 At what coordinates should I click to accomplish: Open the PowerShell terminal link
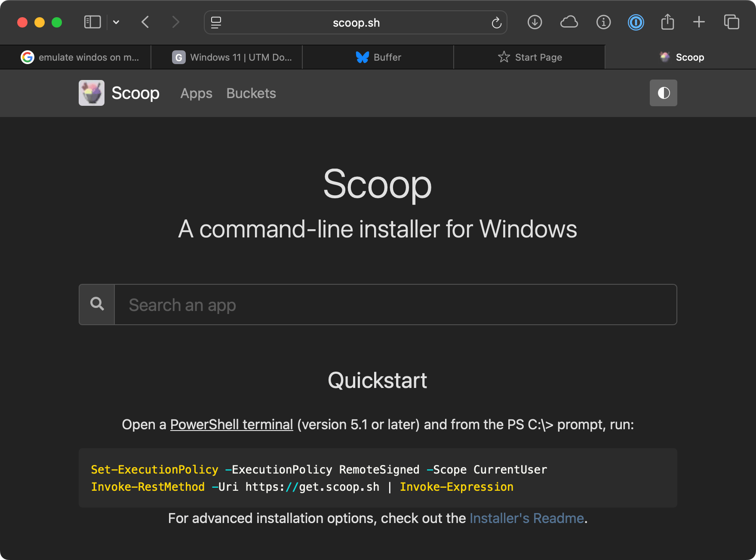tap(232, 425)
